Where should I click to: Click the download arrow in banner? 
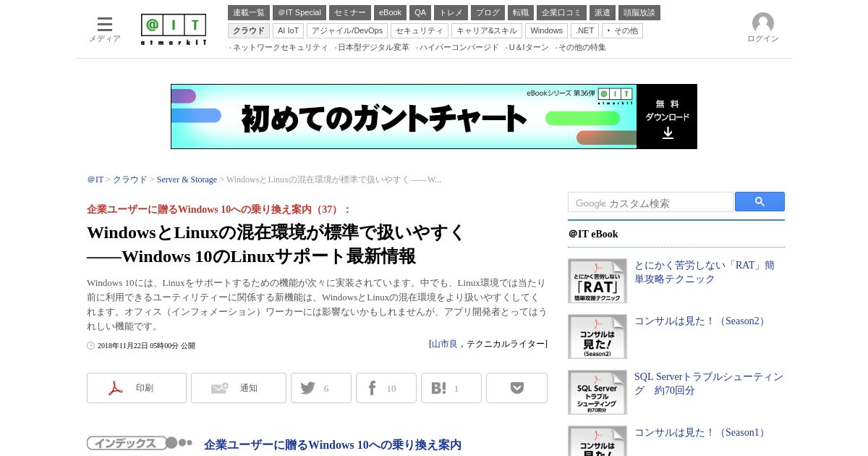point(668,133)
